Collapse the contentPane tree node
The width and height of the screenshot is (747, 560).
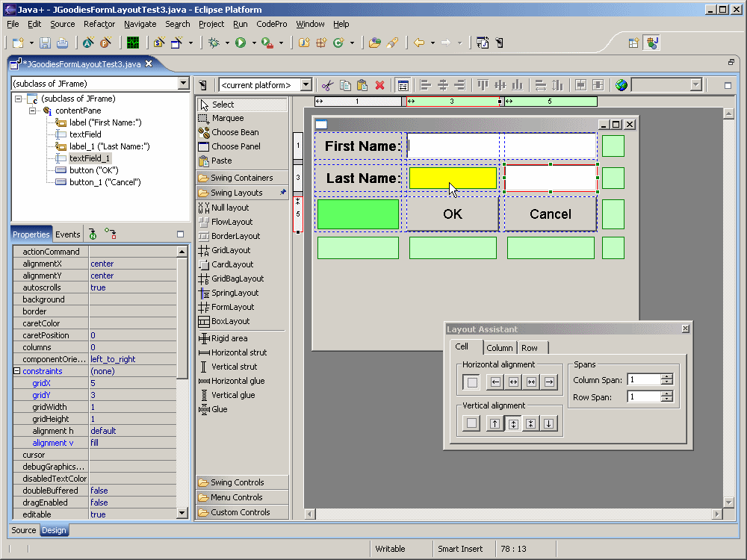(32, 111)
